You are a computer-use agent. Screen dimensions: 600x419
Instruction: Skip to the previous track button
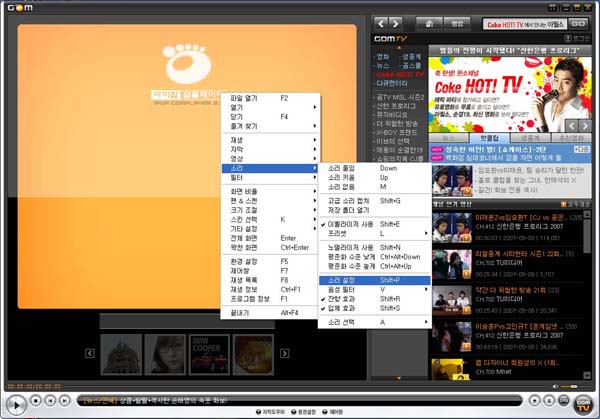pyautogui.click(x=50, y=401)
